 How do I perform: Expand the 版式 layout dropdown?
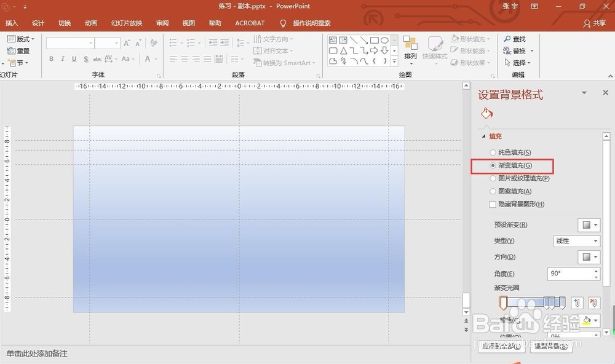coord(21,39)
